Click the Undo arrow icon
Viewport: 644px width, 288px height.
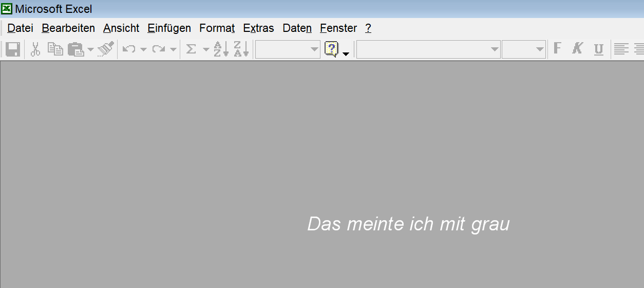click(129, 49)
